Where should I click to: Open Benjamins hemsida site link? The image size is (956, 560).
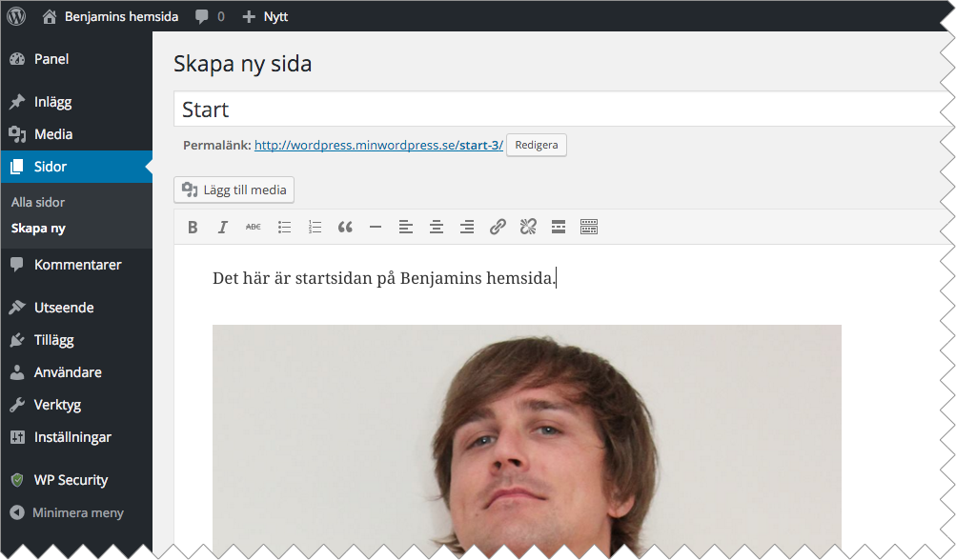(x=111, y=16)
